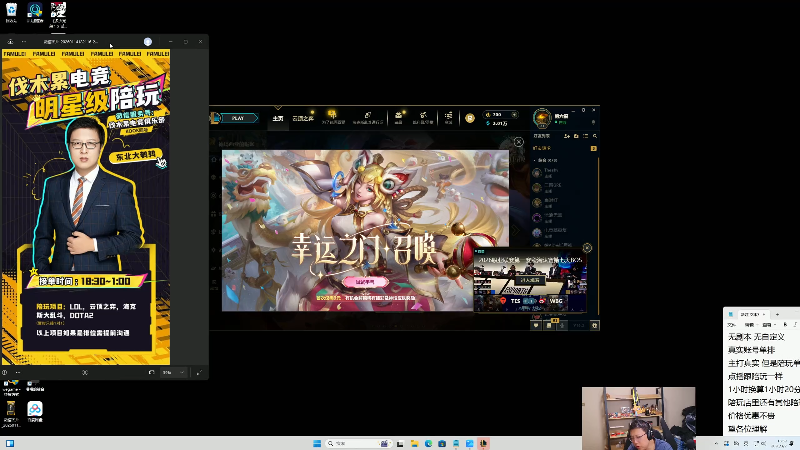Open the zoom percentage dropdown in image viewer

point(173,372)
